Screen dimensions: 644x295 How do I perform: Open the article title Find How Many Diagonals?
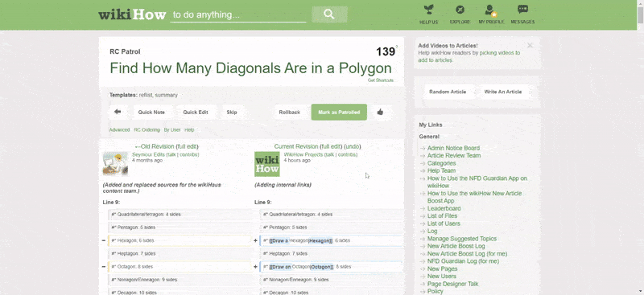pos(250,68)
